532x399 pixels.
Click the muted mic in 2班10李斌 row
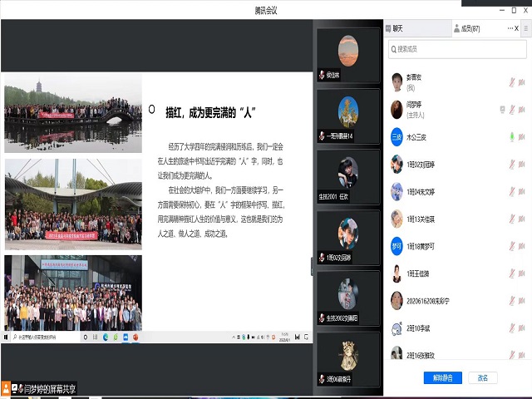(x=512, y=328)
